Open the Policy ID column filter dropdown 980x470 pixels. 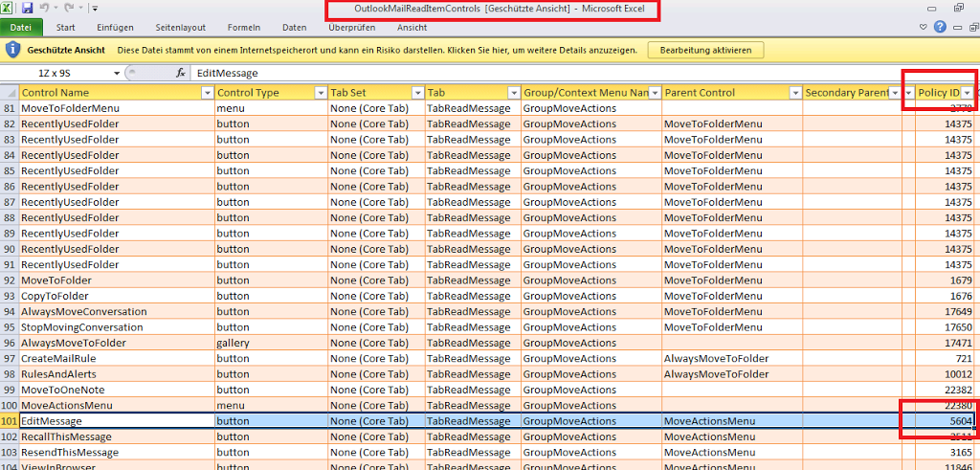click(967, 93)
